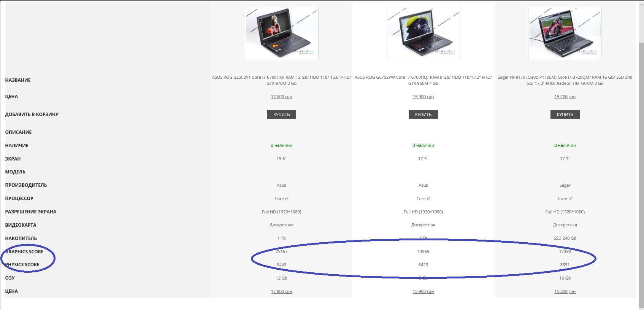Click the SSD 240 Gb storage value
The width and height of the screenshot is (644, 310).
(565, 238)
